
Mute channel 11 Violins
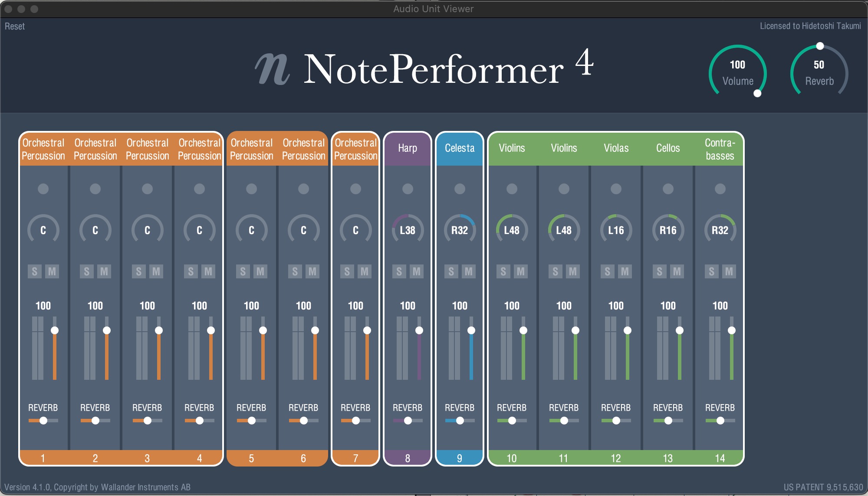(x=573, y=271)
